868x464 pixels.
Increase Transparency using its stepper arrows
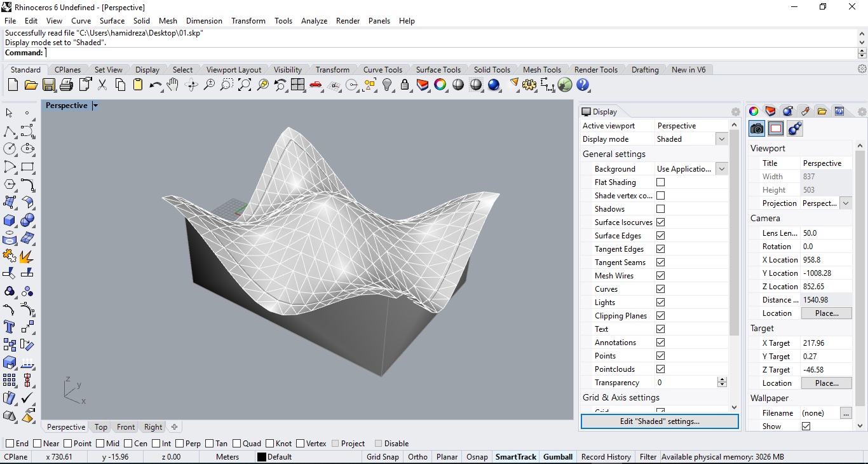click(722, 380)
